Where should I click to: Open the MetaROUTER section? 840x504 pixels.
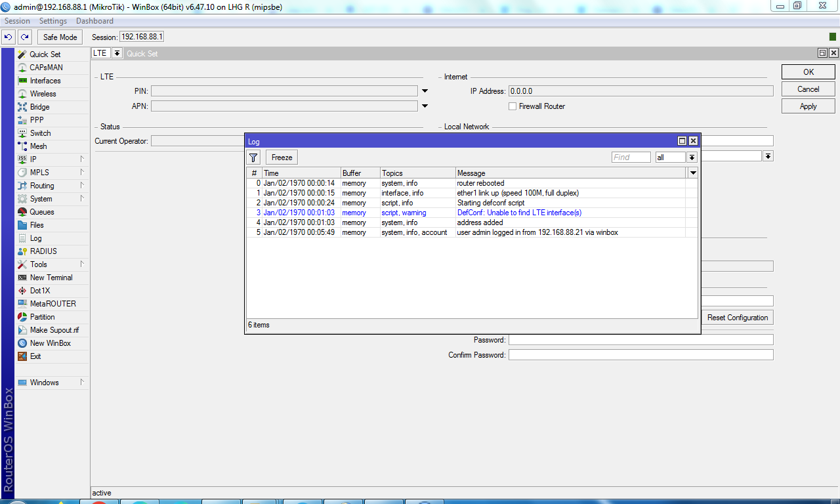coord(52,304)
